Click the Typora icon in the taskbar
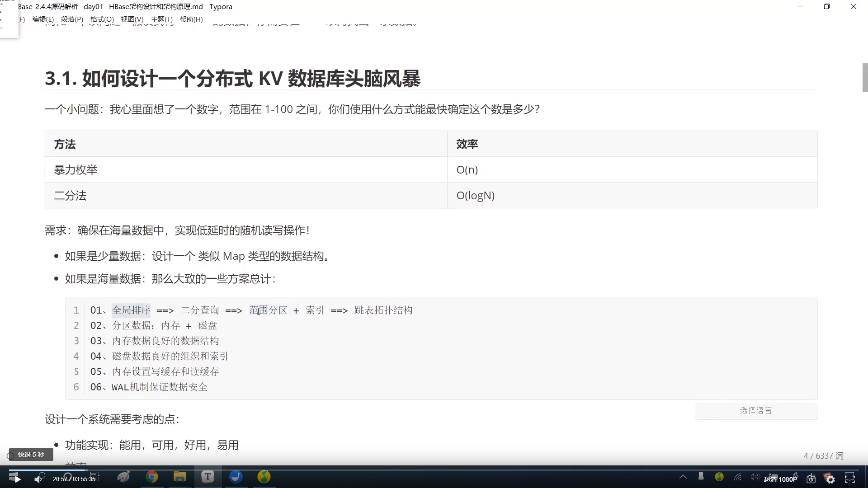This screenshot has width=868, height=488. tap(208, 477)
